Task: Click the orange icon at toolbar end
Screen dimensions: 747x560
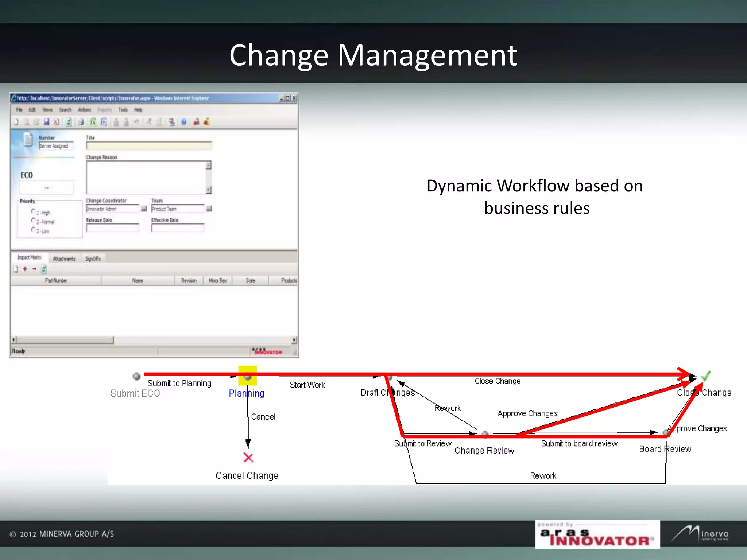Action: (x=207, y=122)
